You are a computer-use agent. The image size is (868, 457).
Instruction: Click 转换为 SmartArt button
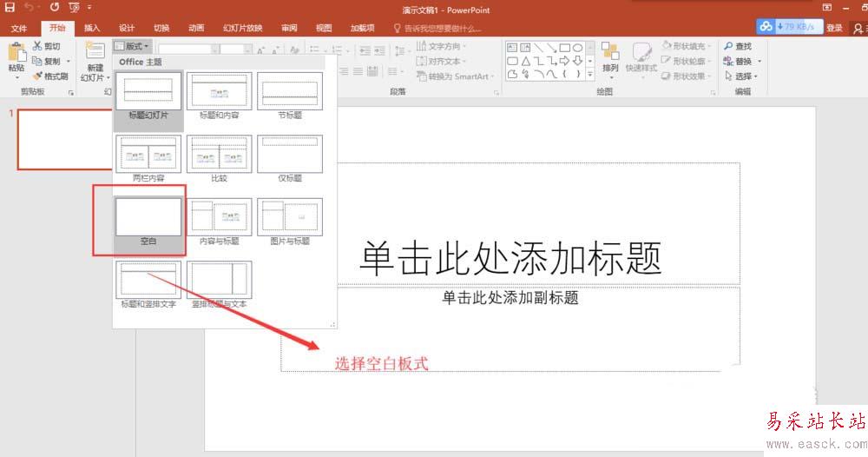(x=455, y=76)
